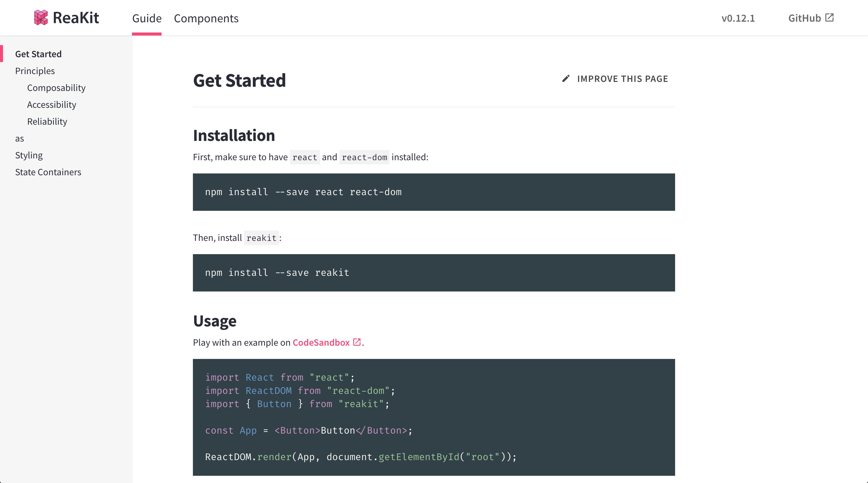Click the external link icon next to GitHub
Viewport: 868px width, 483px height.
[x=829, y=17]
